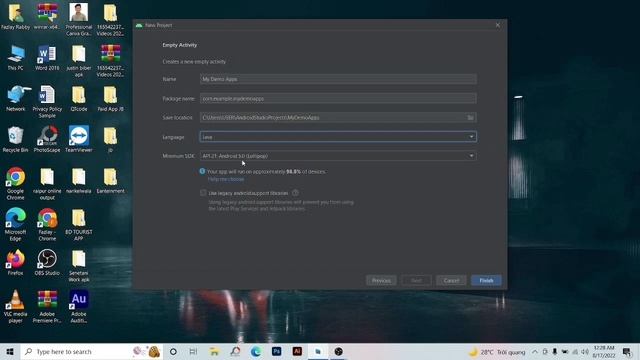Click the browse folder icon in Save location
The width and height of the screenshot is (640, 360).
pyautogui.click(x=470, y=118)
